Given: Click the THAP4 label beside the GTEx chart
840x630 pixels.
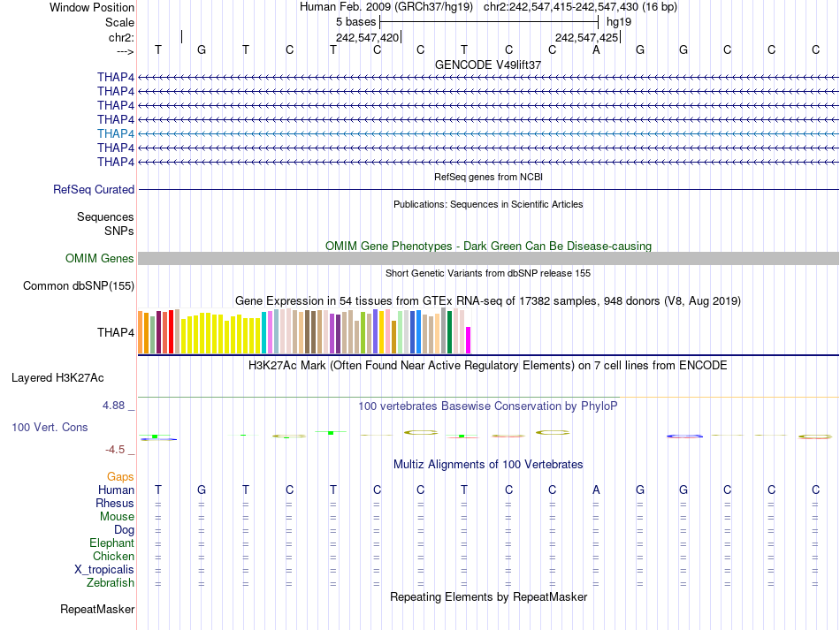Looking at the screenshot, I should [116, 332].
